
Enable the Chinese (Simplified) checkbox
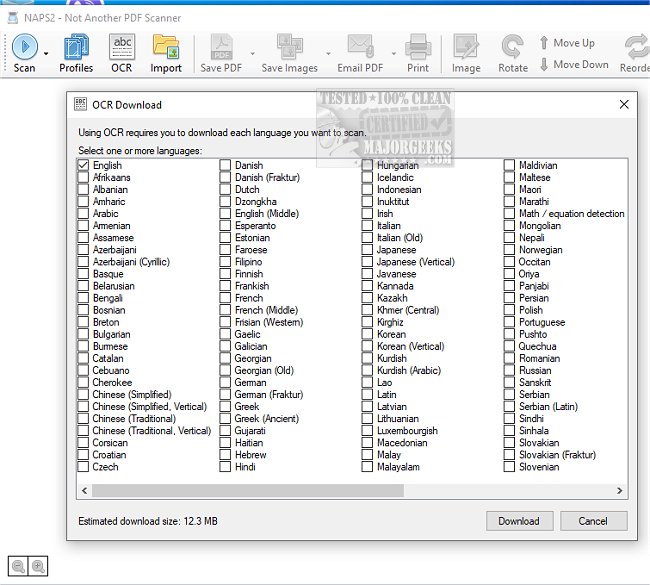(83, 394)
